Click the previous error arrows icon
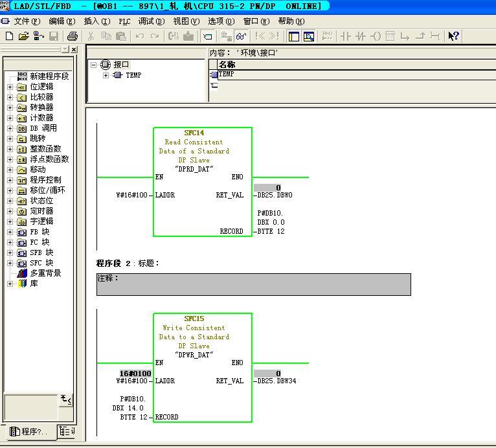Screen dimensions: 496x448 point(260,36)
